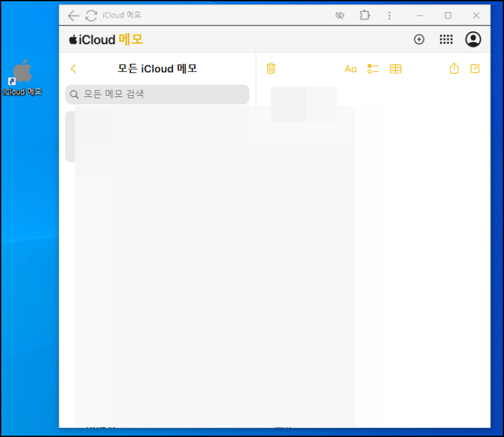Close the iCloud 메모 window
Screen dimensions: 504x437
[x=476, y=16]
